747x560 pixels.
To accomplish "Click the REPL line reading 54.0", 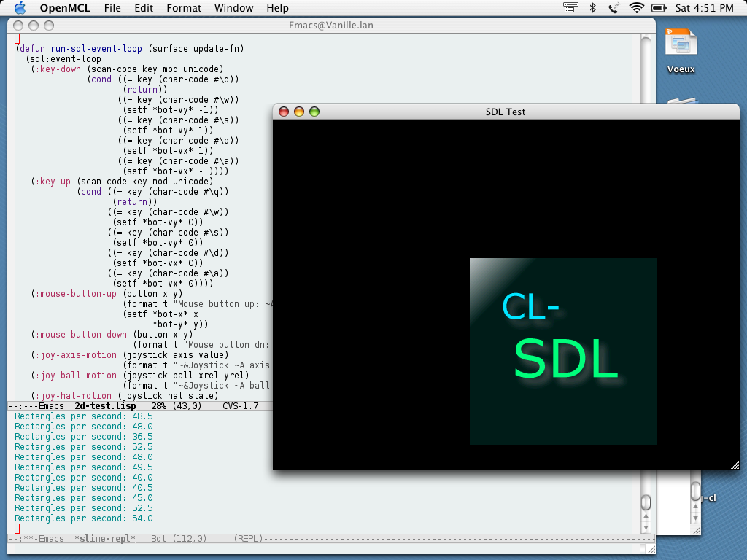I will click(x=84, y=518).
